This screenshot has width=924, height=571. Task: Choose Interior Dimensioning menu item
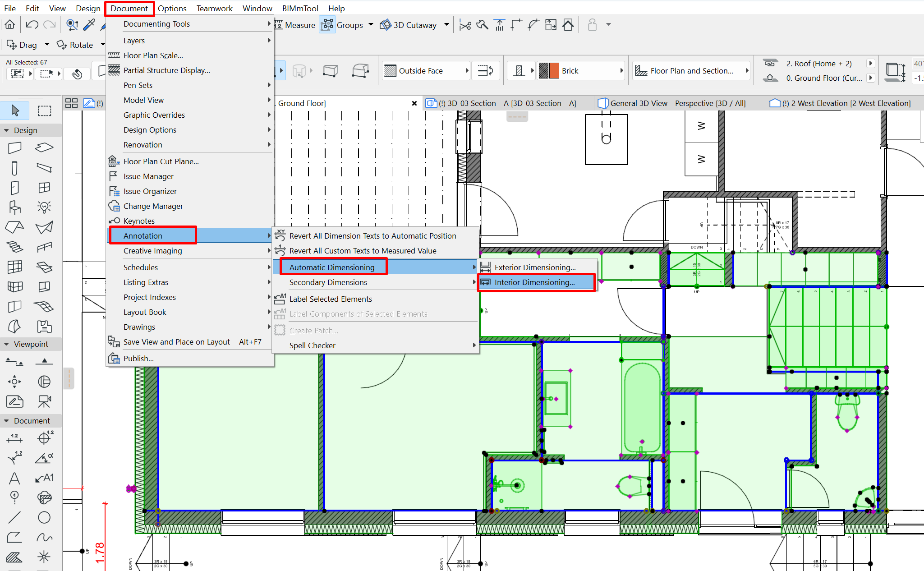coord(534,282)
